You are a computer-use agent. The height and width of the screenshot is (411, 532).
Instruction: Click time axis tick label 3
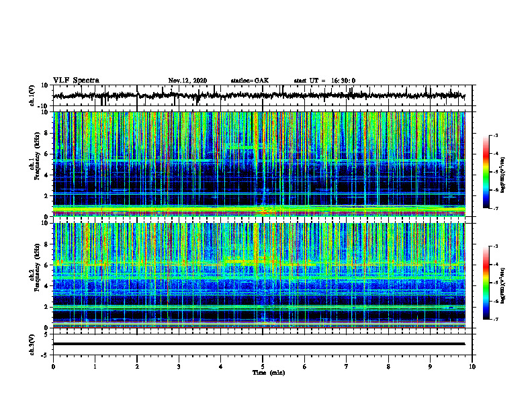179,367
